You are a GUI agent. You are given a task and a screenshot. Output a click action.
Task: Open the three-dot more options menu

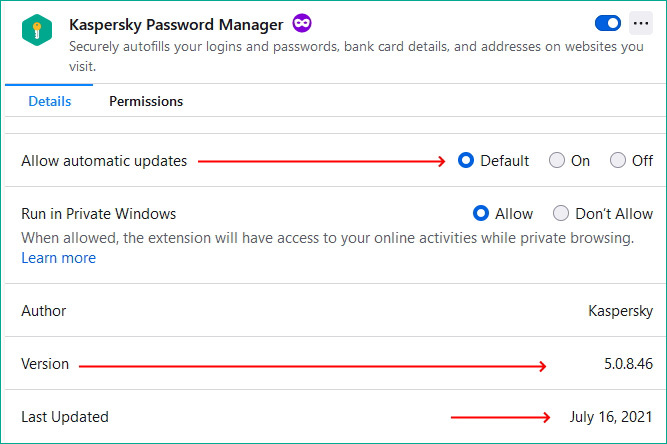pos(641,23)
